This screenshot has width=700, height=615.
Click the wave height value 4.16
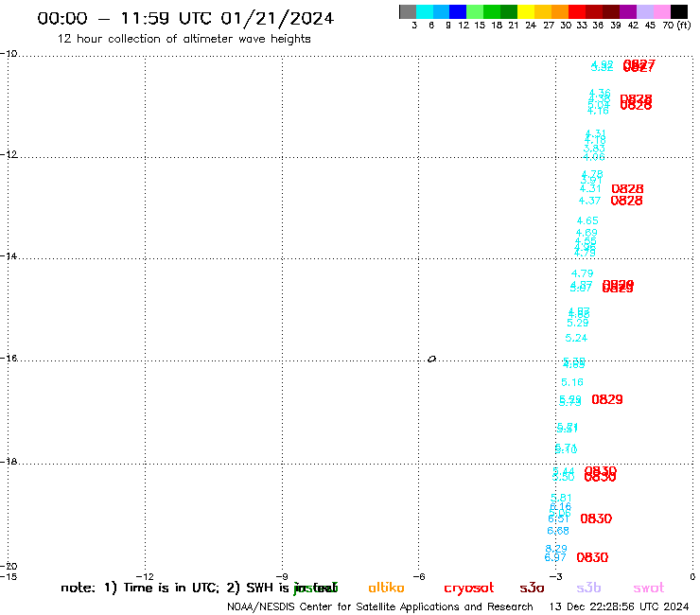[x=598, y=111]
